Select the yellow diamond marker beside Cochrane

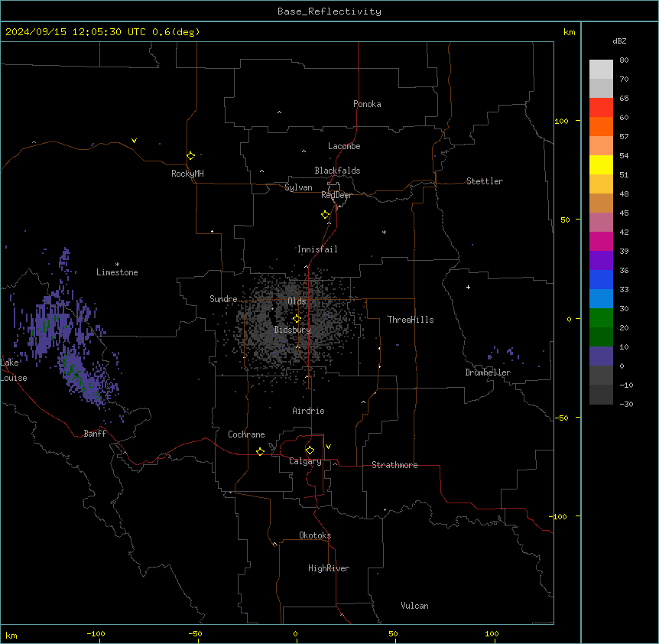tap(260, 451)
